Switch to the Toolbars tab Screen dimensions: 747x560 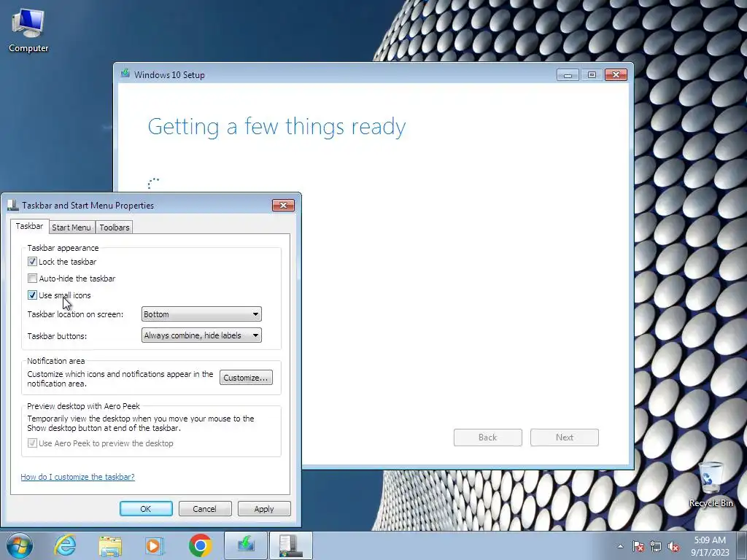(x=115, y=227)
